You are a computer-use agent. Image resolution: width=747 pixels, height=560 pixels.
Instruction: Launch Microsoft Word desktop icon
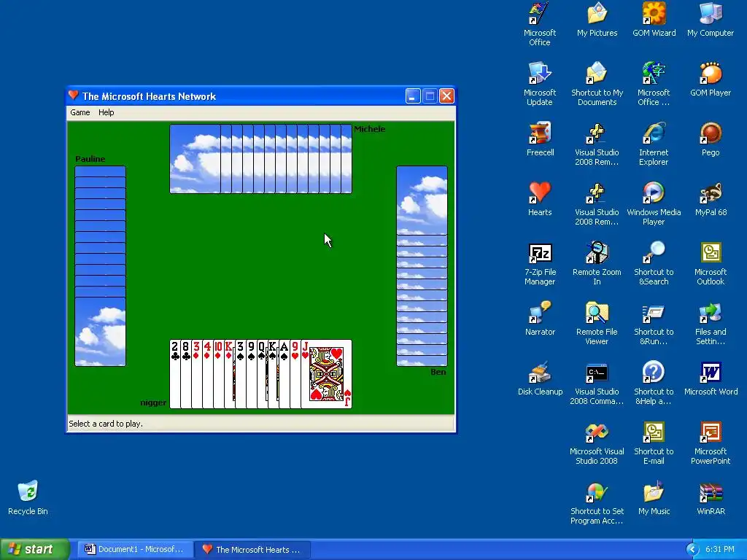click(x=711, y=378)
